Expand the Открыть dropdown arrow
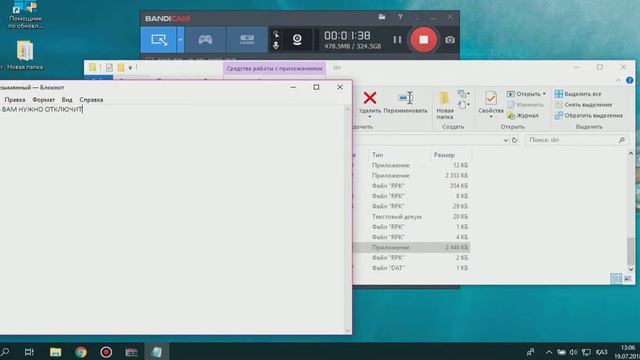 coord(544,94)
